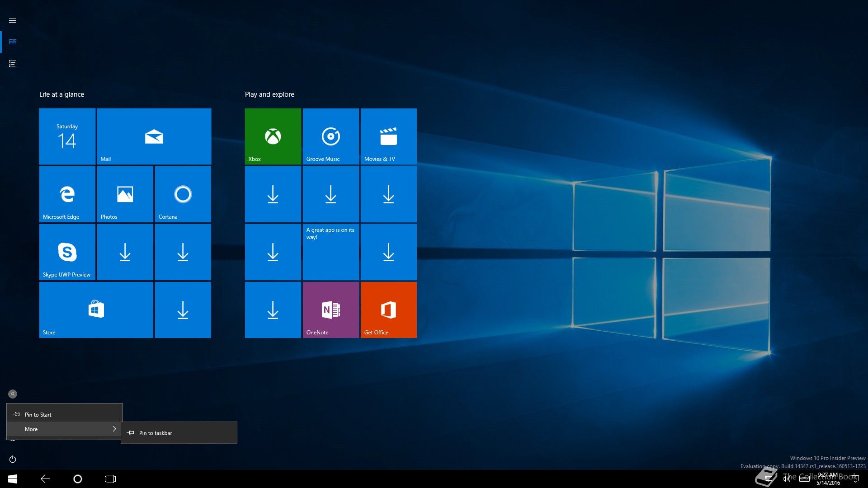Open Task View on the taskbar
Image resolution: width=868 pixels, height=488 pixels.
click(x=110, y=479)
